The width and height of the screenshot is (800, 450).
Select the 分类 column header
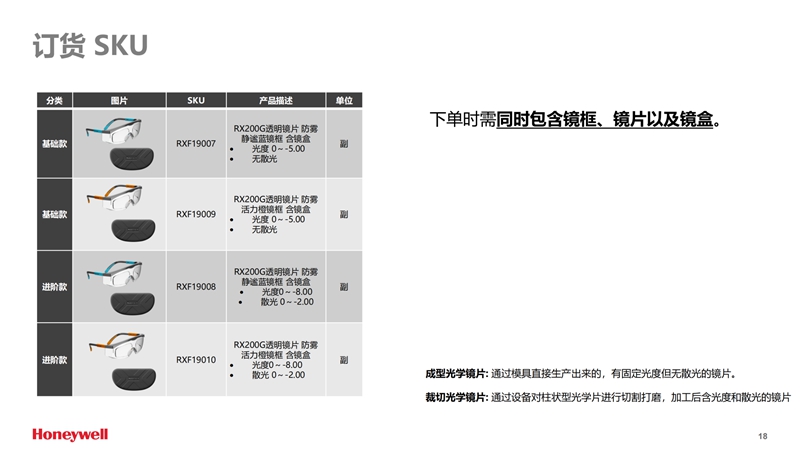pos(55,100)
